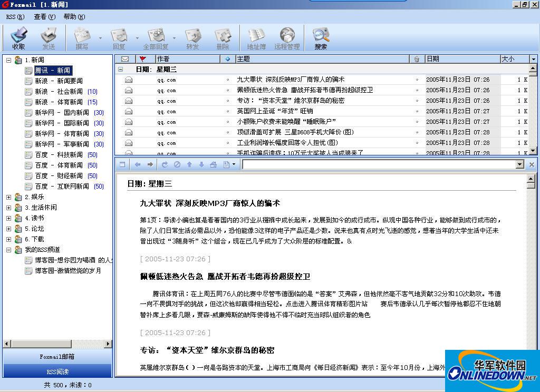
Task: Switch to Foxmail邮箱 panel button
Action: click(x=57, y=357)
